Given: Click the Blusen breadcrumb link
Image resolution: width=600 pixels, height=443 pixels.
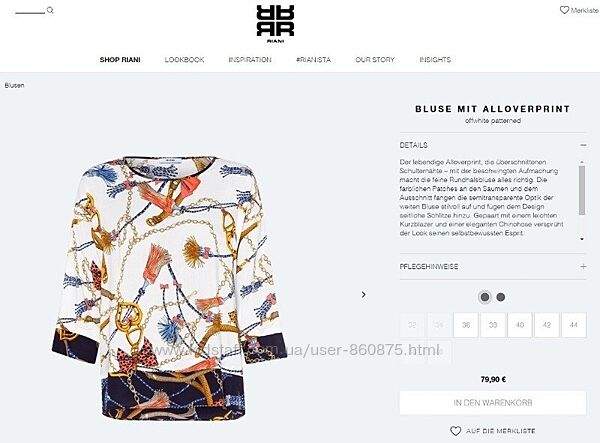Looking at the screenshot, I should [x=15, y=85].
